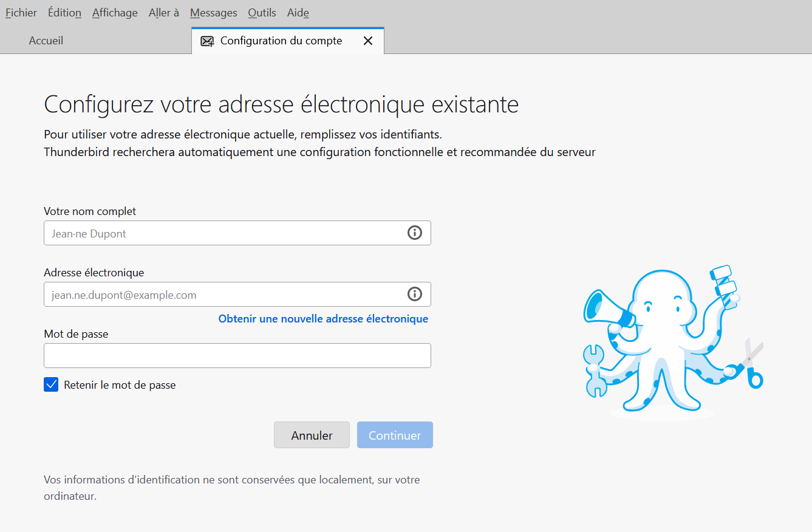This screenshot has height=532, width=812.
Task: Click the envelope icon on Configuration tab
Action: pyautogui.click(x=207, y=41)
